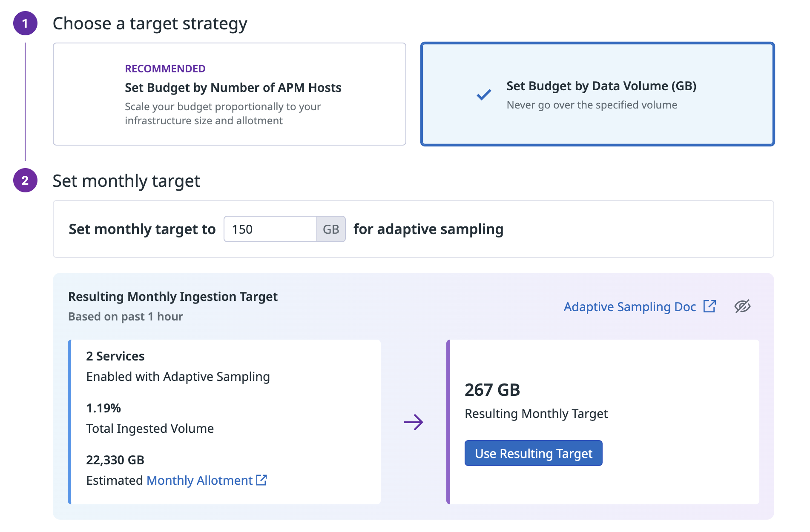Image resolution: width=810 pixels, height=532 pixels.
Task: Click the Choose a target strategy heading
Action: [150, 23]
